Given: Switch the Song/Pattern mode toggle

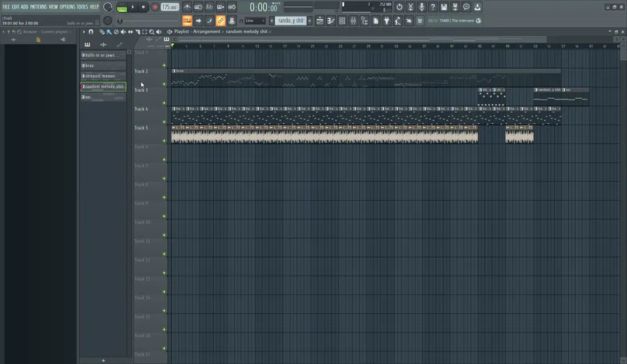Looking at the screenshot, I should (122, 7).
